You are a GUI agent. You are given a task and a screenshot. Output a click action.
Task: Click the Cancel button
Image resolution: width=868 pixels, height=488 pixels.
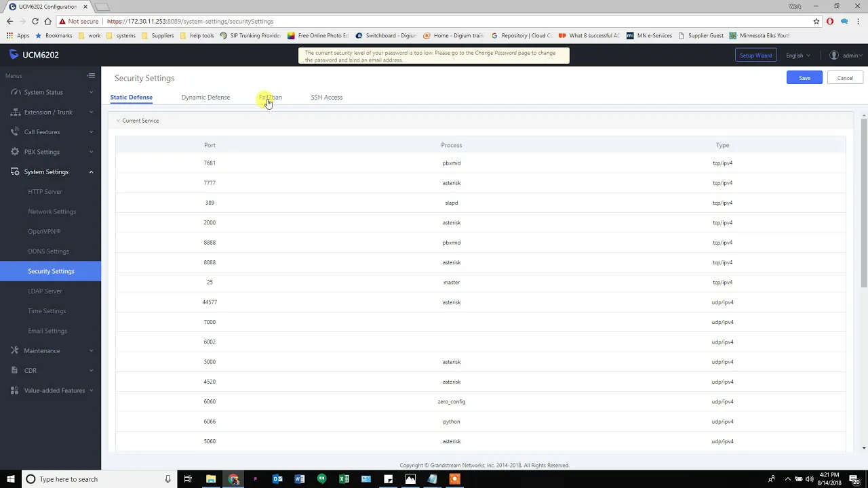[845, 78]
